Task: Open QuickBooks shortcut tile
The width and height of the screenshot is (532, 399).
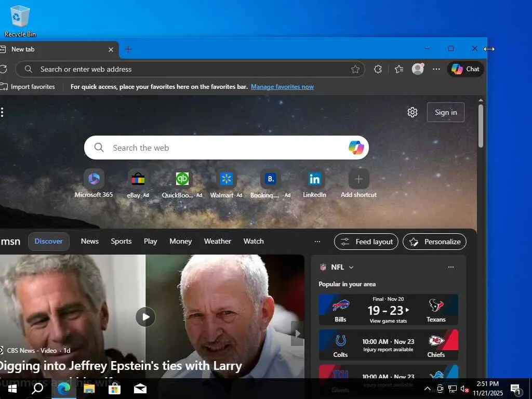Action: [182, 184]
